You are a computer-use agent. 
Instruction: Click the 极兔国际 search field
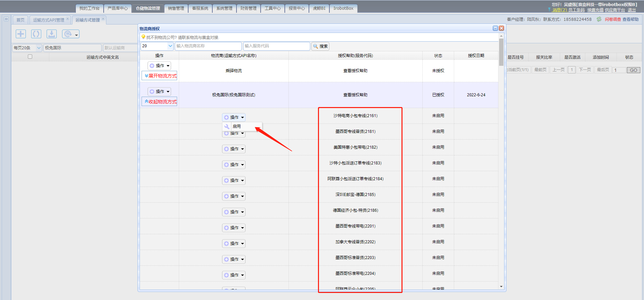[72, 48]
